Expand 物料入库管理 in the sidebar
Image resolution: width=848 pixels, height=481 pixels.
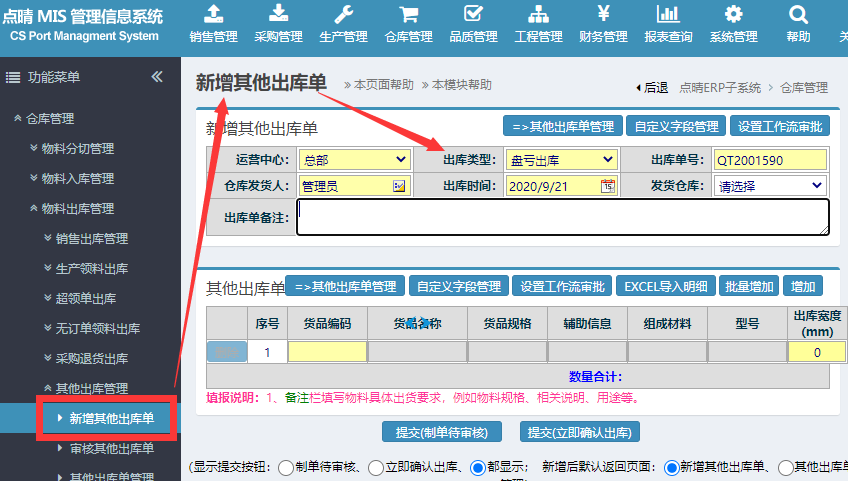pos(77,178)
